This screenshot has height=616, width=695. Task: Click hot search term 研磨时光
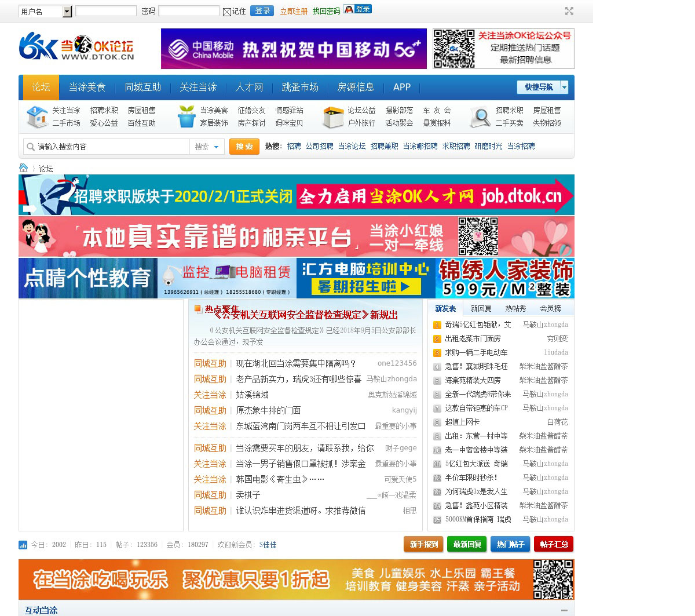click(x=489, y=147)
